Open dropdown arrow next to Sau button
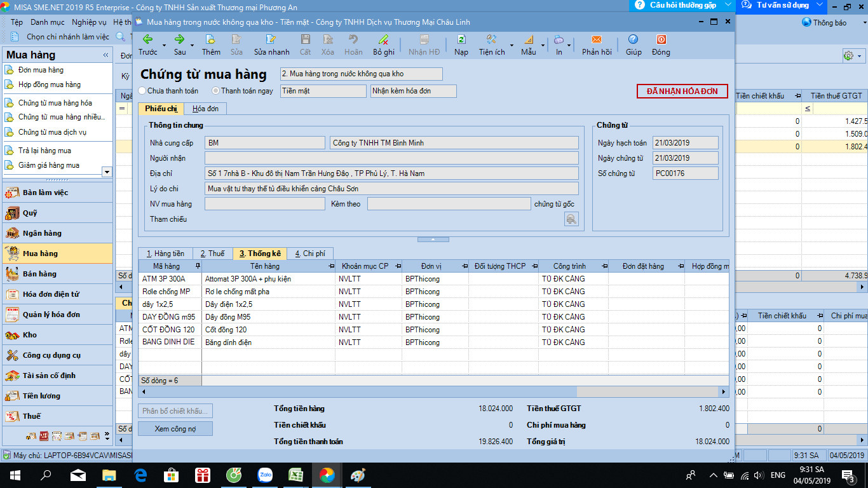The image size is (868, 488). 193,46
